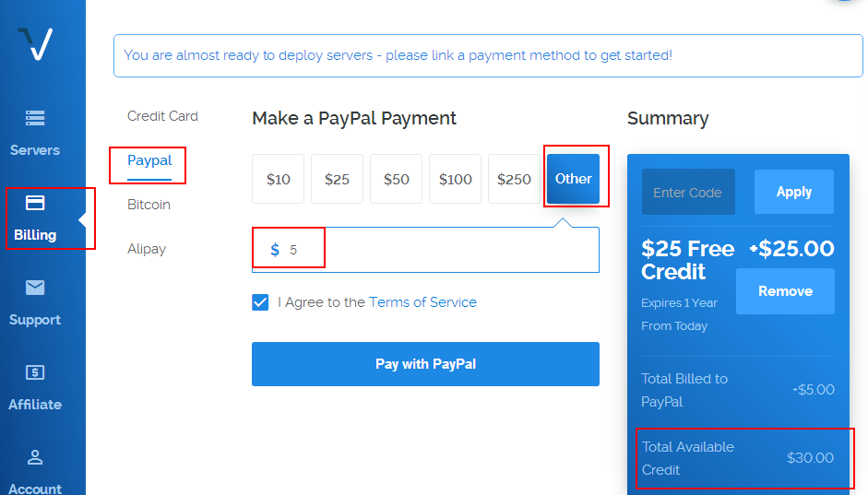This screenshot has width=868, height=495.
Task: Choose the $100 payment amount
Action: tap(455, 179)
